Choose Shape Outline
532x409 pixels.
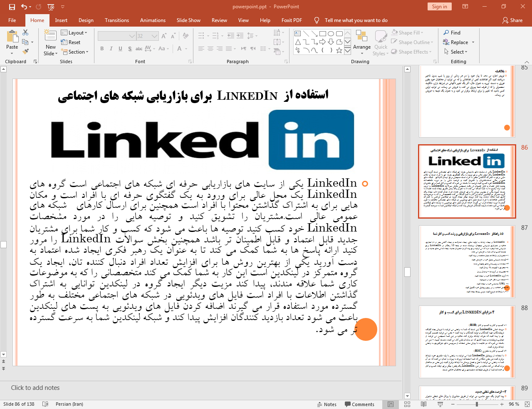(x=413, y=42)
